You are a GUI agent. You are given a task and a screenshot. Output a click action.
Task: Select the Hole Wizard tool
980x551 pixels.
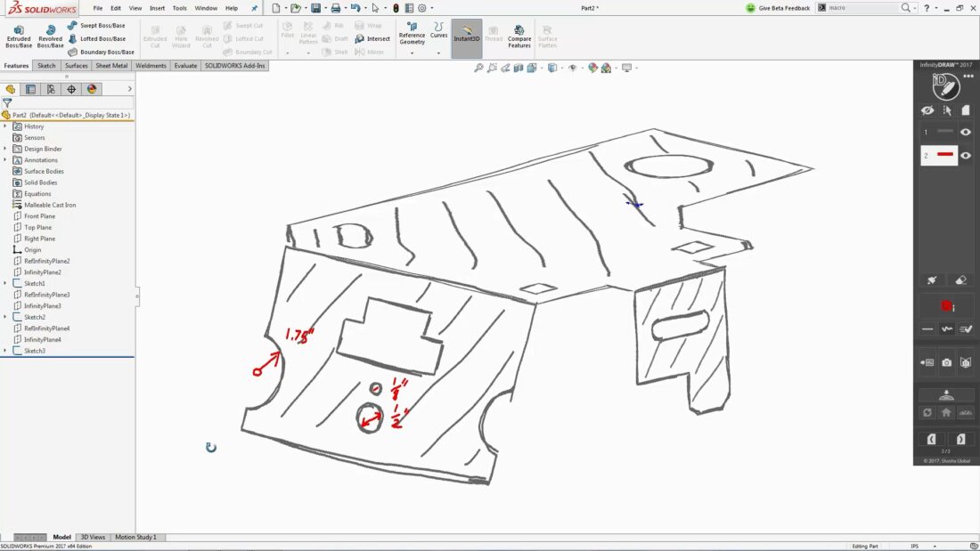click(180, 36)
